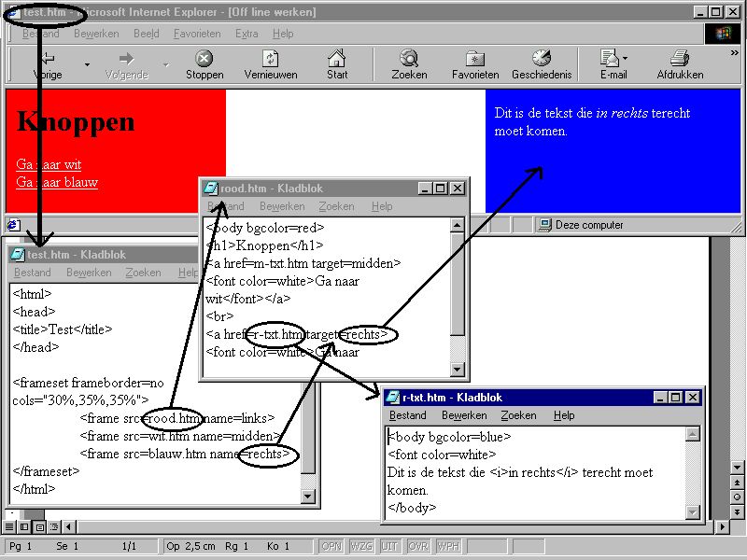Viewport: 747px width, 560px height.
Task: Click the rood.htm Kladblok title icon
Action: coord(210,189)
